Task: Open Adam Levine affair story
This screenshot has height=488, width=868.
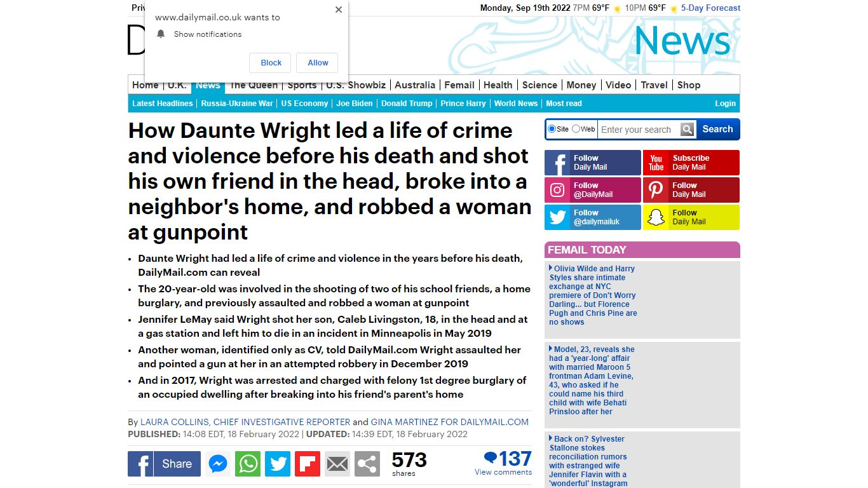Action: [x=591, y=381]
